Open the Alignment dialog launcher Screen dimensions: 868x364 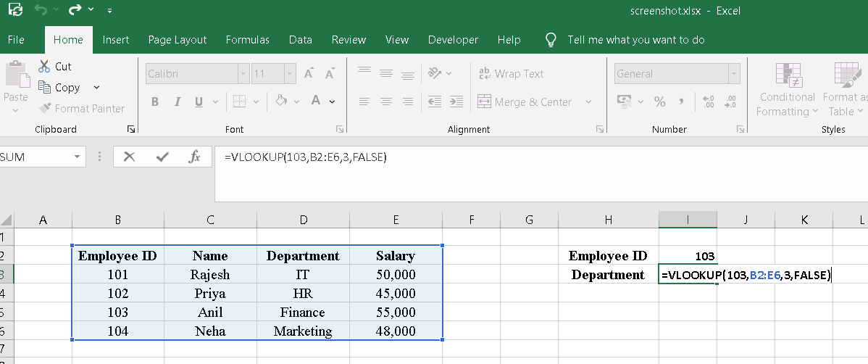pos(599,129)
